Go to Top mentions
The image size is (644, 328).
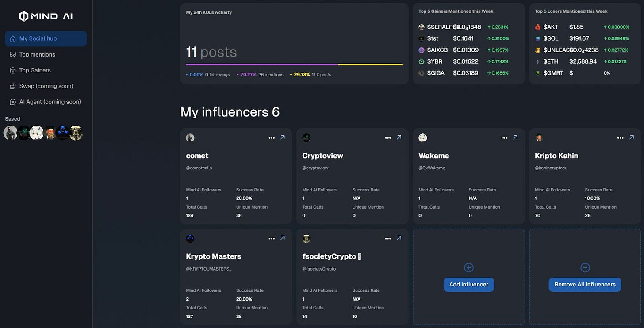[37, 54]
